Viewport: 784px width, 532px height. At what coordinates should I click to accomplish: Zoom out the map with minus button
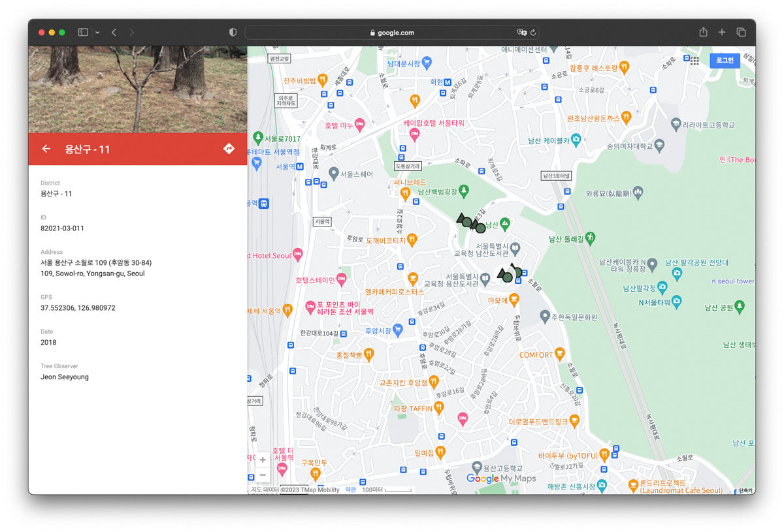[263, 475]
